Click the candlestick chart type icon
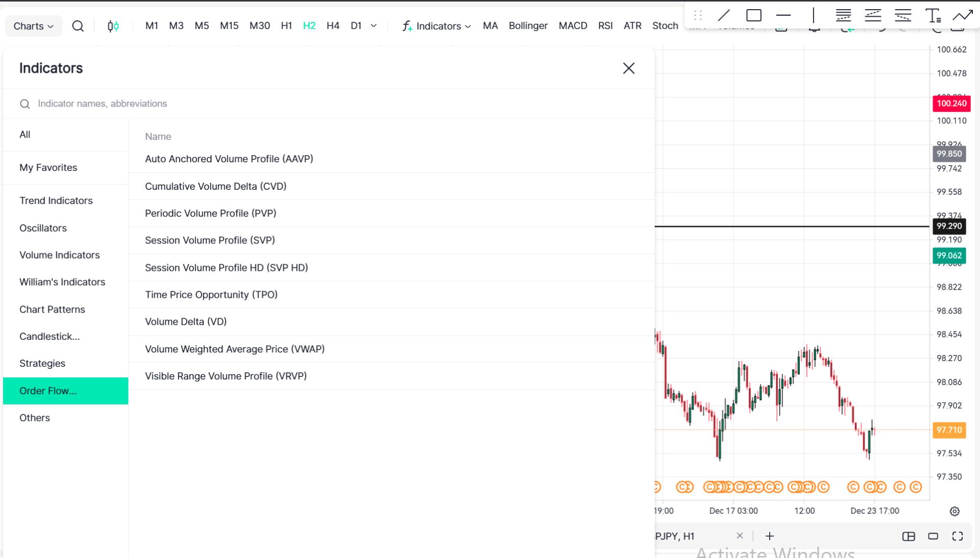 pyautogui.click(x=113, y=26)
